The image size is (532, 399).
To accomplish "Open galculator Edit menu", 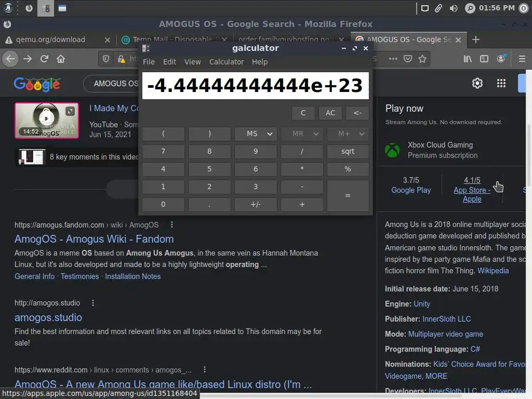I will pos(169,62).
